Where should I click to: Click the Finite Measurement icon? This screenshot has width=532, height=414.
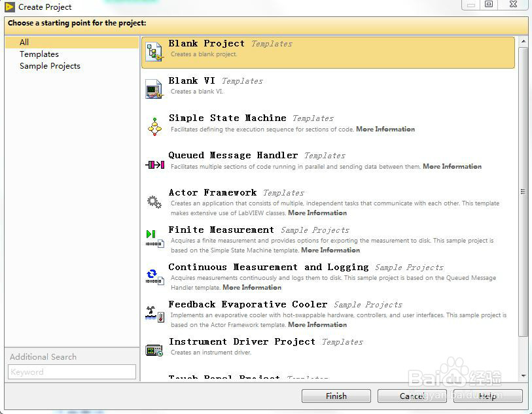point(155,239)
